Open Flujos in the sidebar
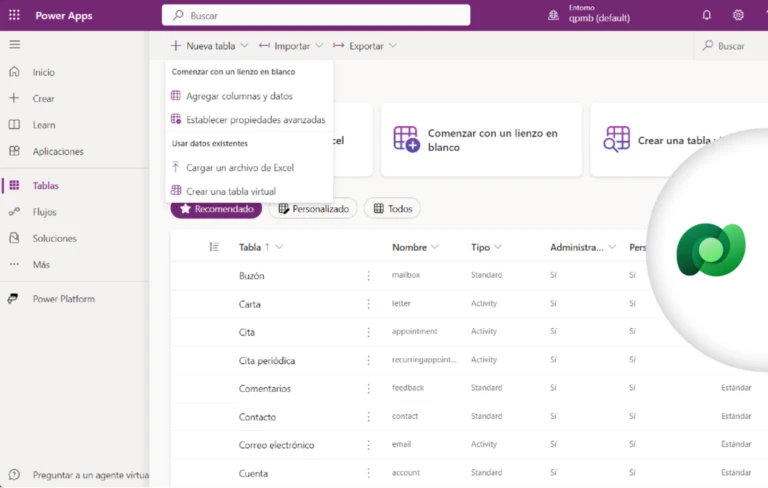 [45, 212]
